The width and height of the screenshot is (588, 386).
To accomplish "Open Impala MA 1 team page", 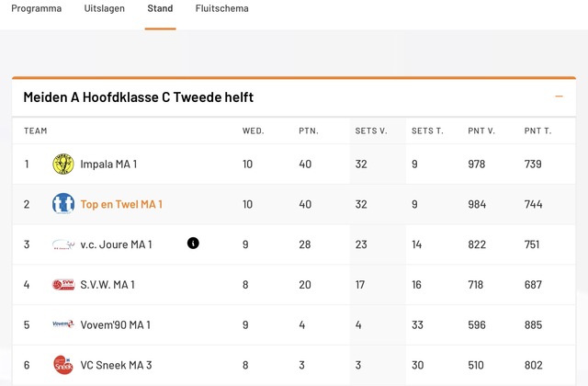I will [x=108, y=165].
